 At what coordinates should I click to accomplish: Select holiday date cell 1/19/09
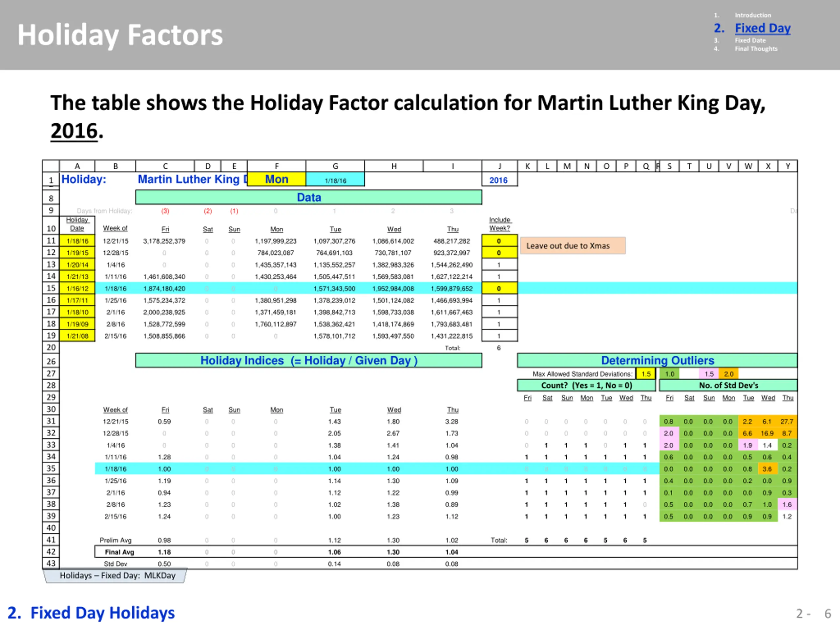point(77,324)
